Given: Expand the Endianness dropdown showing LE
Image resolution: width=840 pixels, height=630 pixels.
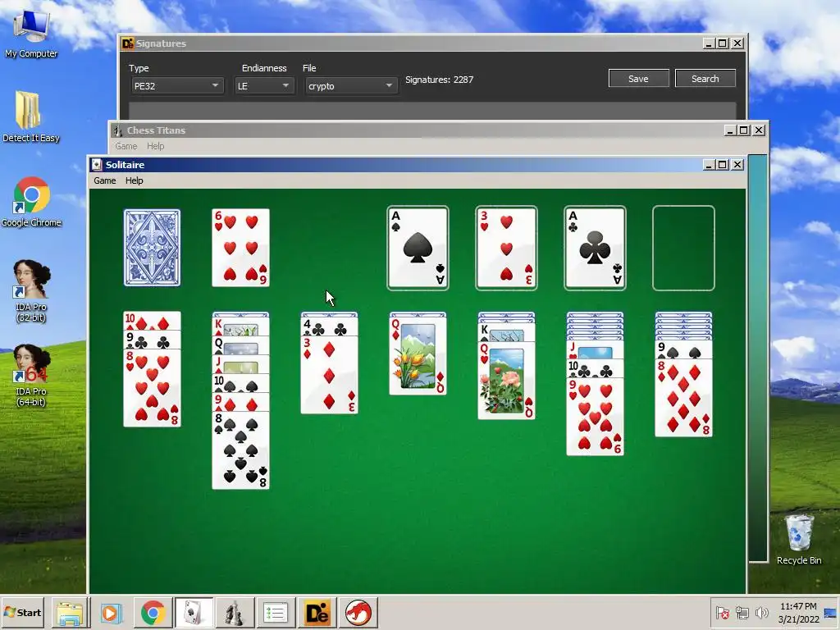Looking at the screenshot, I should pos(264,85).
